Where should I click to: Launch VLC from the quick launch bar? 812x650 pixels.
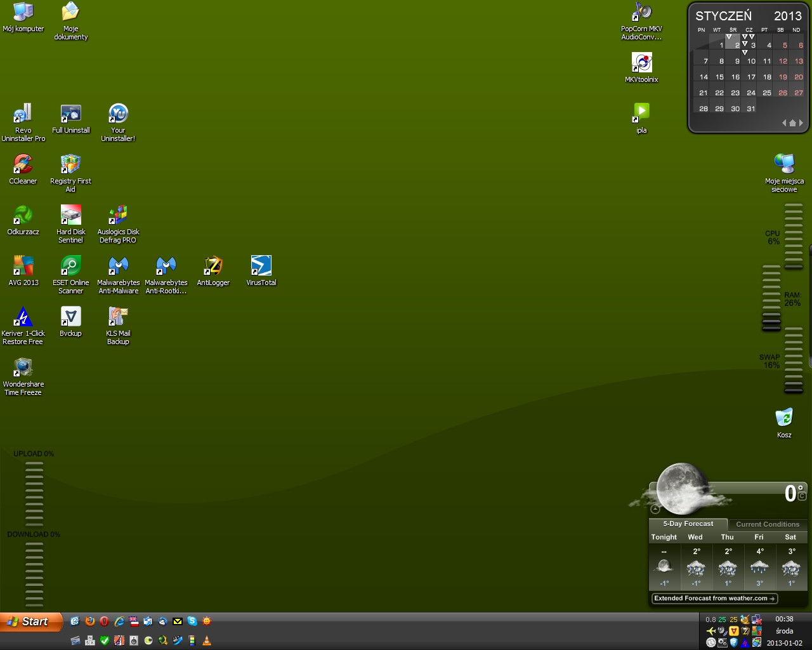click(206, 641)
